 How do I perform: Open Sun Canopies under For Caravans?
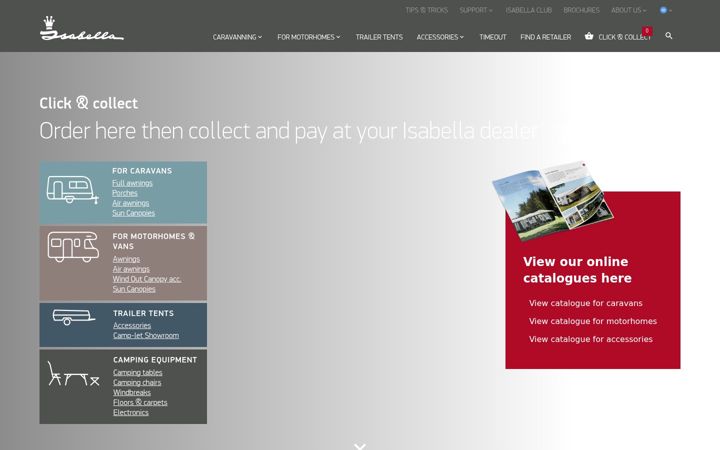(x=133, y=213)
